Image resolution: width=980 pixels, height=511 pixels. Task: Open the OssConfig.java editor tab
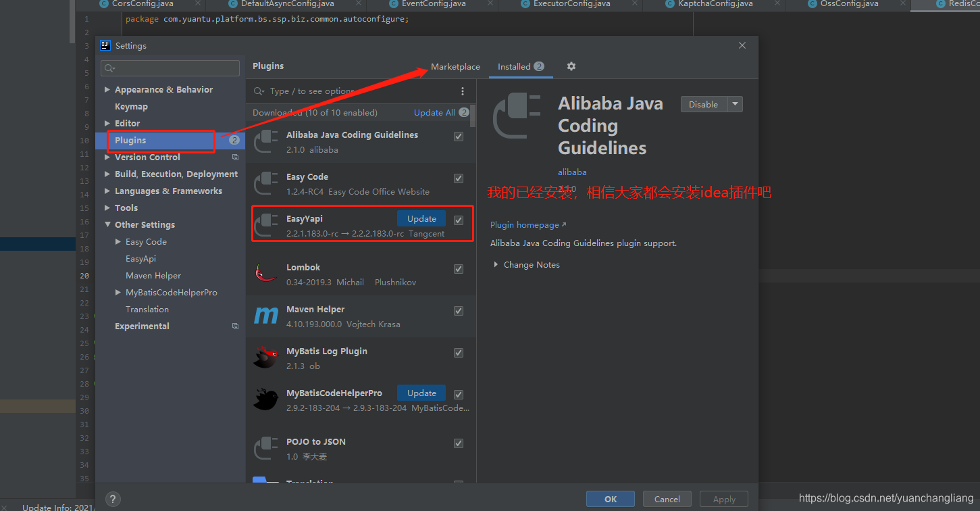849,4
